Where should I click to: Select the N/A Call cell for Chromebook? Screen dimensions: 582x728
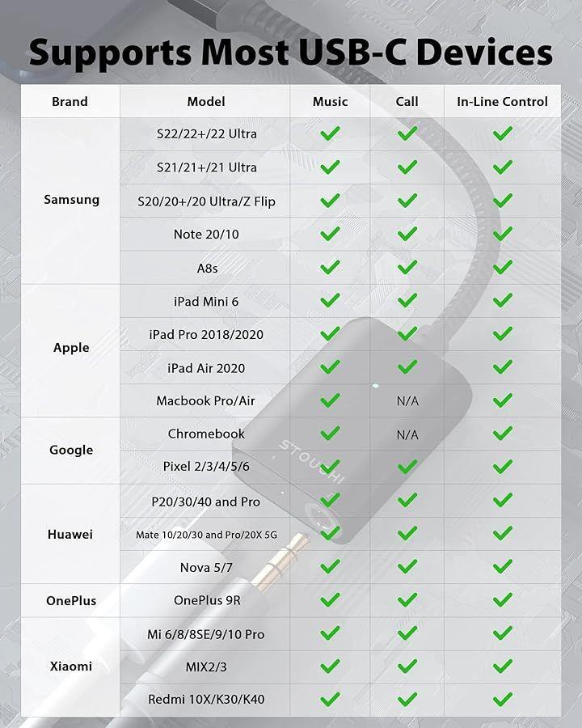407,434
